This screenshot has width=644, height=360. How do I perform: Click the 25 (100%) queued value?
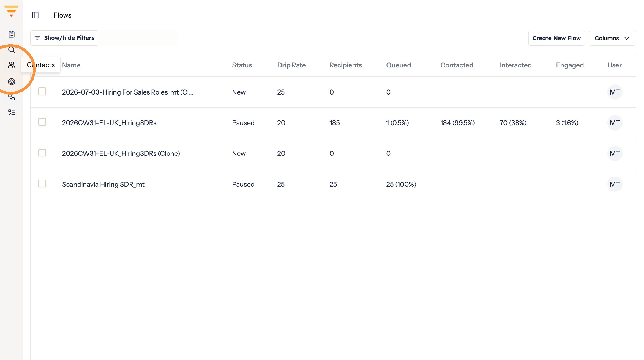(x=401, y=184)
